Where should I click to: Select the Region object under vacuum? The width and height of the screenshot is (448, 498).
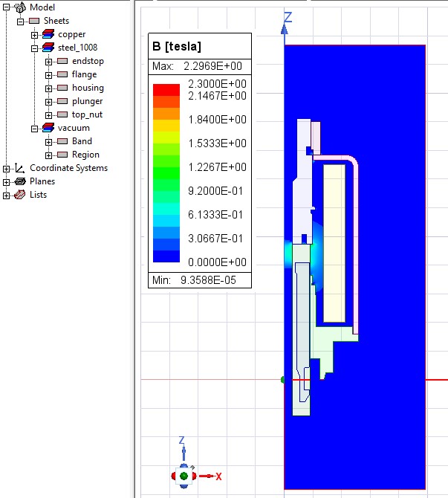[x=85, y=155]
